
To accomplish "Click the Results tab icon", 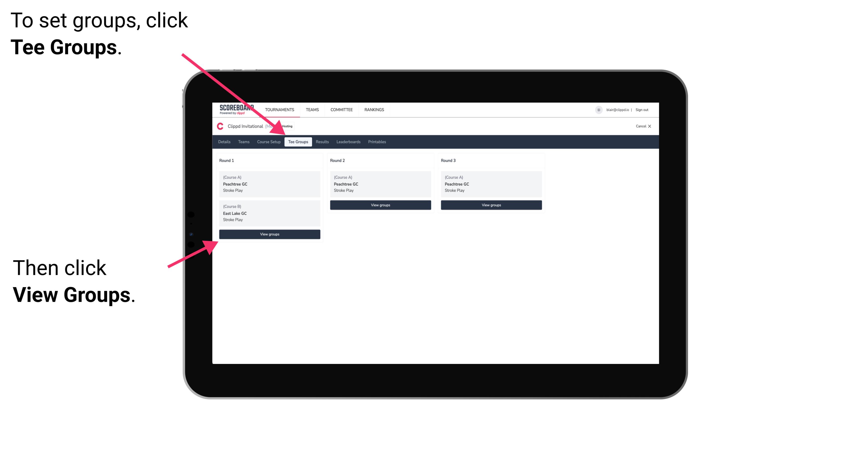I will click(x=322, y=142).
